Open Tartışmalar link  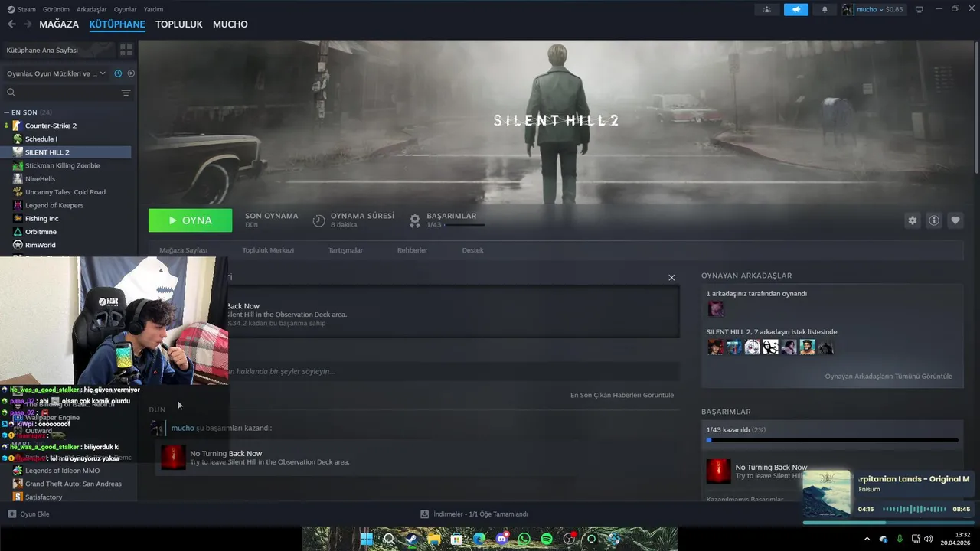click(345, 250)
